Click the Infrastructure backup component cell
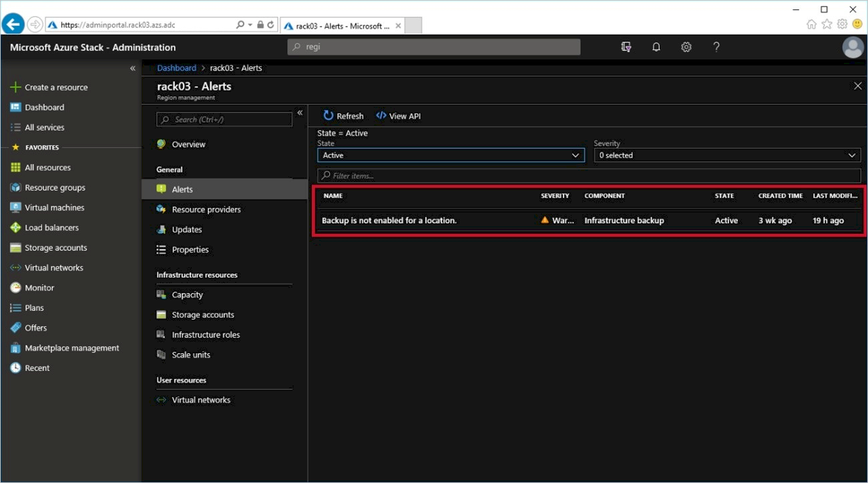 [624, 220]
